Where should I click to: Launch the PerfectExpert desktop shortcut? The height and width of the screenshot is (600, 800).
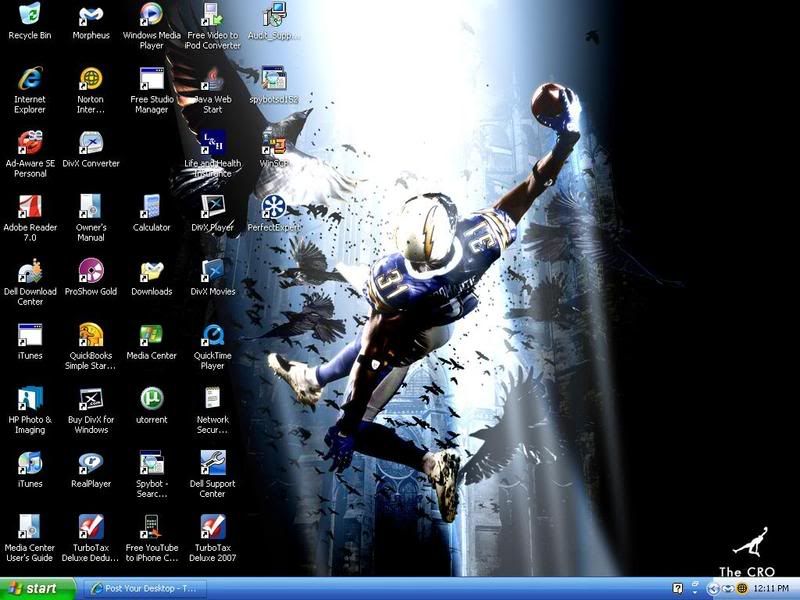(x=273, y=207)
